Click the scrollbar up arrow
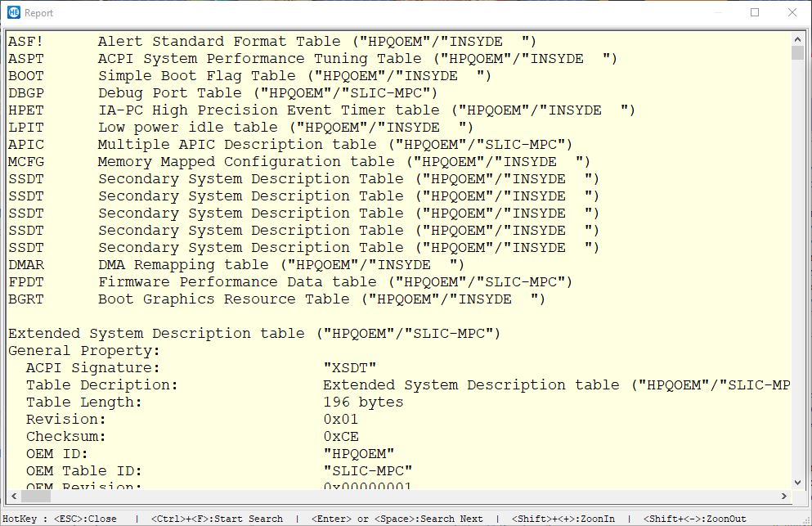Viewport: 812px width, 526px height. click(x=798, y=38)
